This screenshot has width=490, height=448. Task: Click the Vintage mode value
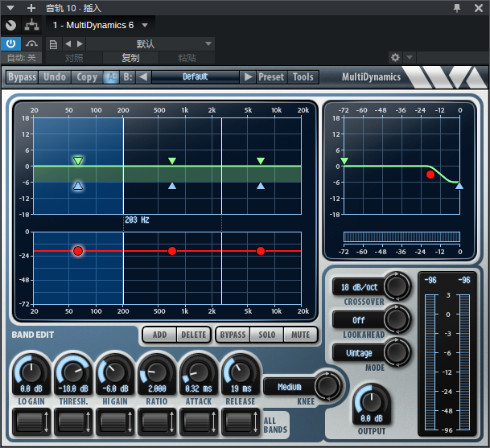359,353
